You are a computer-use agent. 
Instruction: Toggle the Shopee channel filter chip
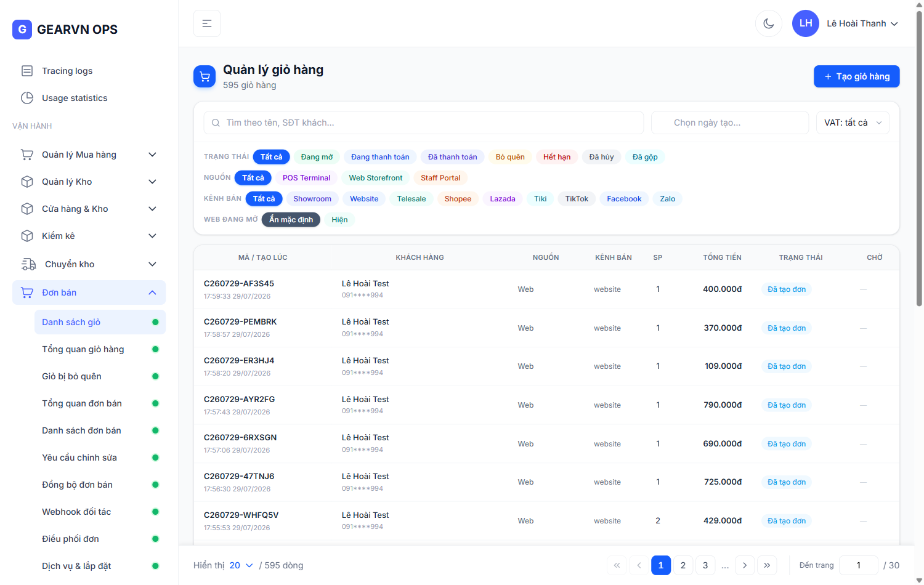(x=458, y=199)
